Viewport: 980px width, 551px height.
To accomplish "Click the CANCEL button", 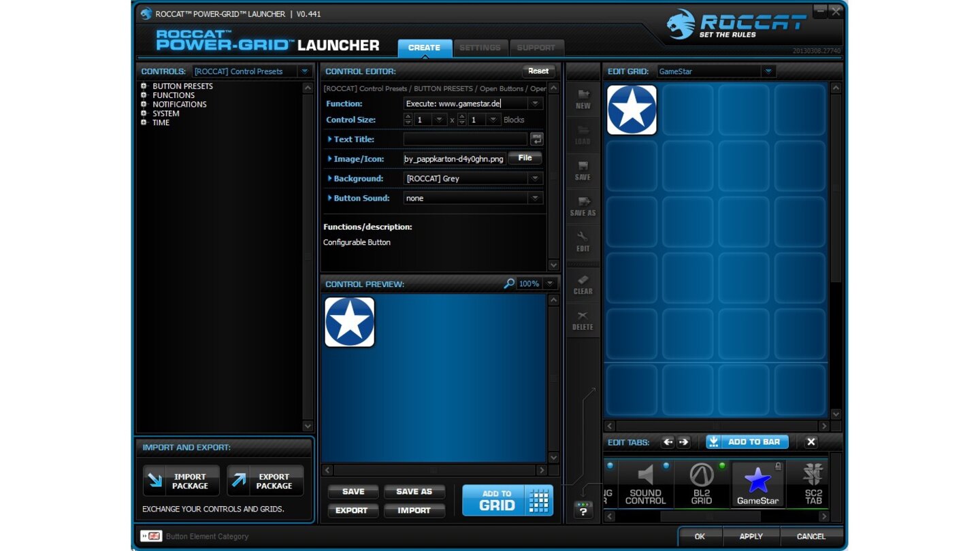I will (811, 536).
